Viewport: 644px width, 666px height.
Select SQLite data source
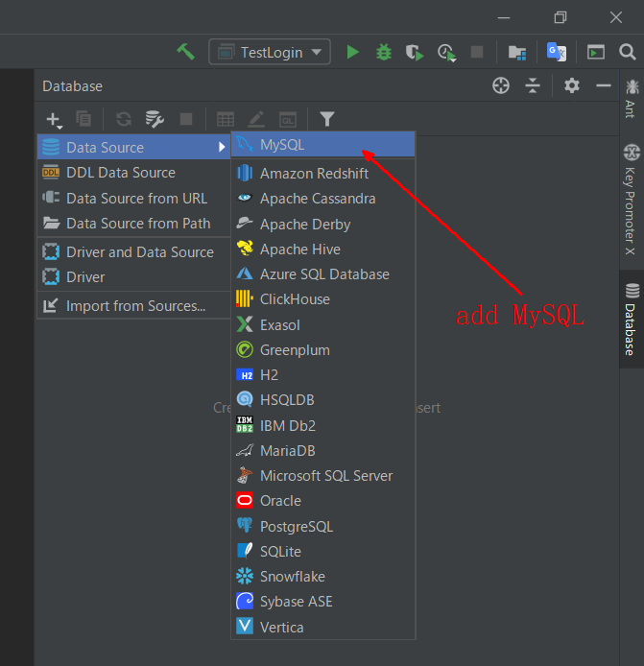click(322, 551)
